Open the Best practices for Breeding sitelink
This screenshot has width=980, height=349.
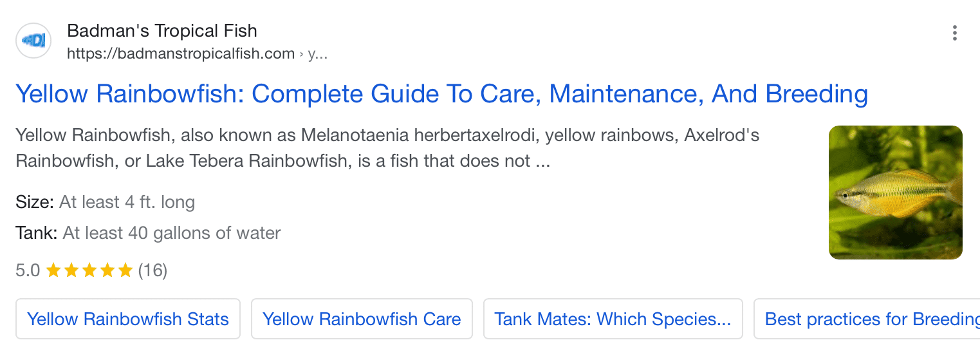click(x=867, y=319)
